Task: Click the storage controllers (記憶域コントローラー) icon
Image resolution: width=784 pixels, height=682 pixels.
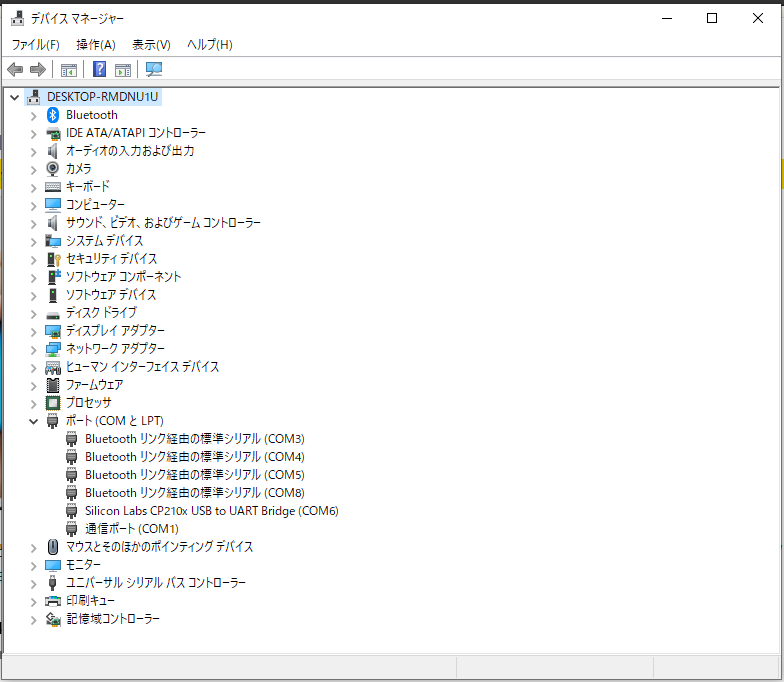Action: (x=53, y=619)
